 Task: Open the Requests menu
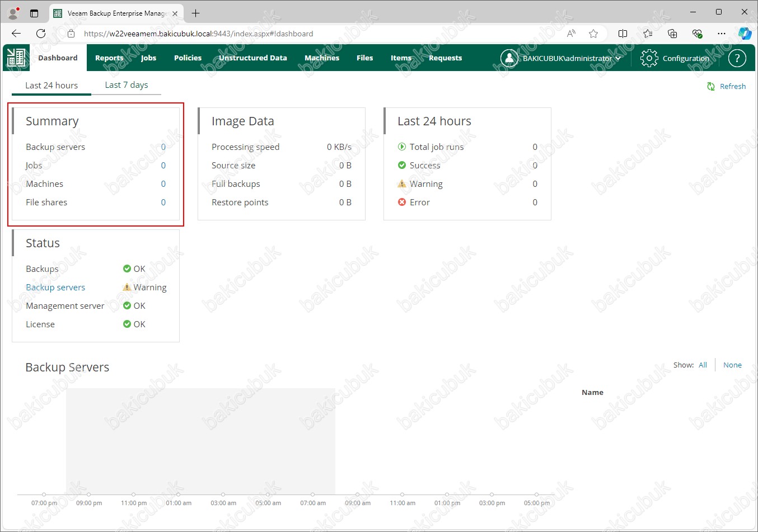point(446,58)
